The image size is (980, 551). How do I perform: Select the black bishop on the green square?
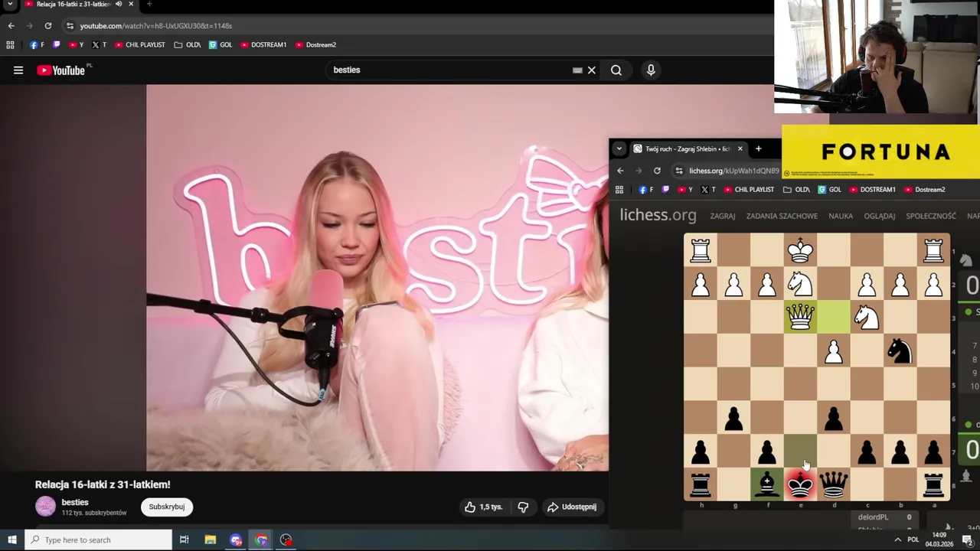[x=767, y=484]
